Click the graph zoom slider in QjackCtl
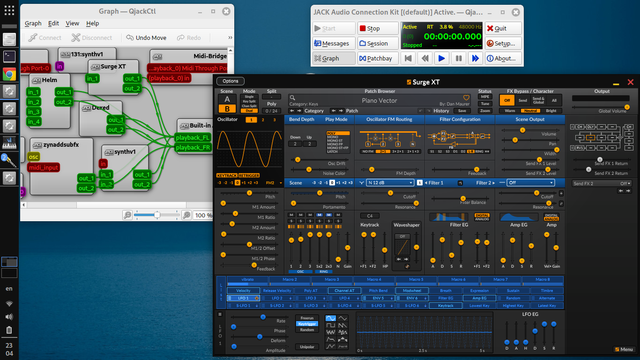Screen dimensions: 640x360 click(157, 215)
